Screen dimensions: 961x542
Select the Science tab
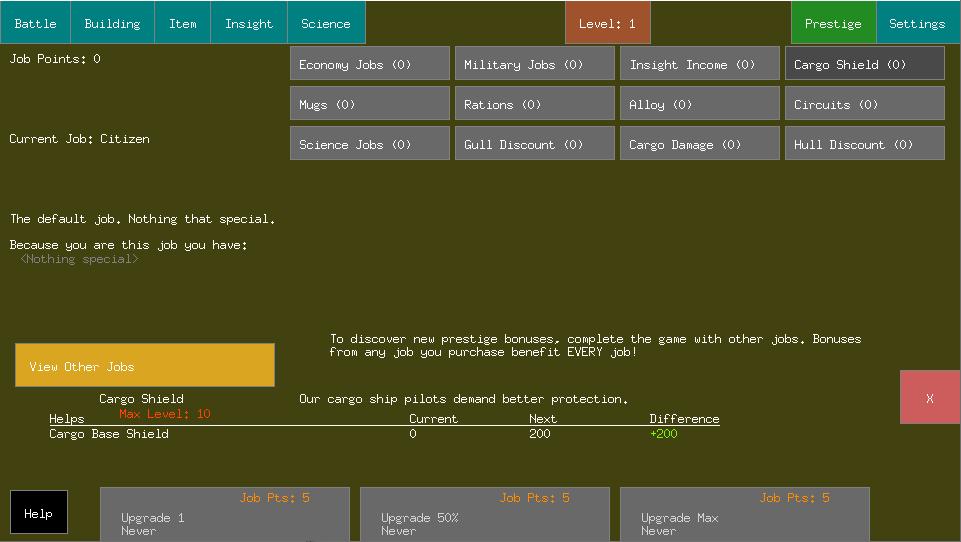click(x=326, y=23)
